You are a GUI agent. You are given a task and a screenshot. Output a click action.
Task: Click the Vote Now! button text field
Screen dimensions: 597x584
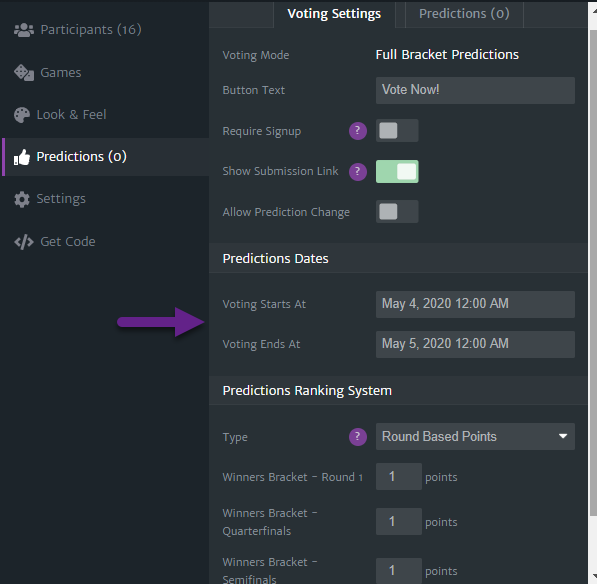click(x=475, y=90)
